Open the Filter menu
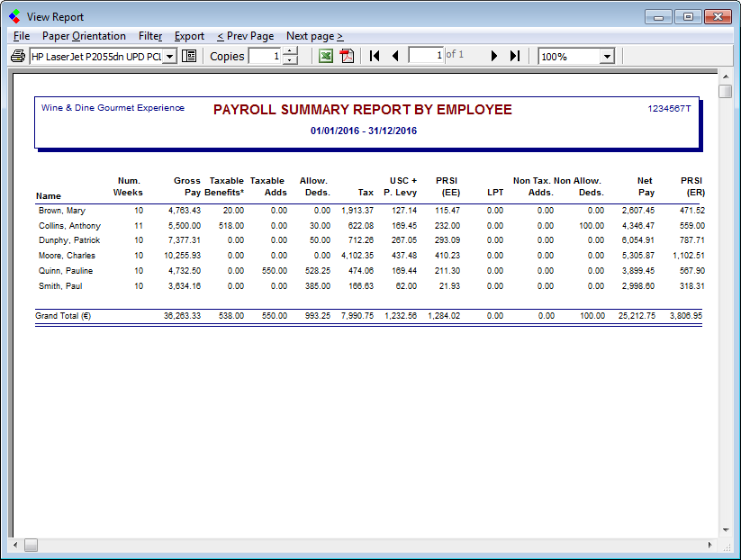The image size is (741, 560). tap(150, 36)
